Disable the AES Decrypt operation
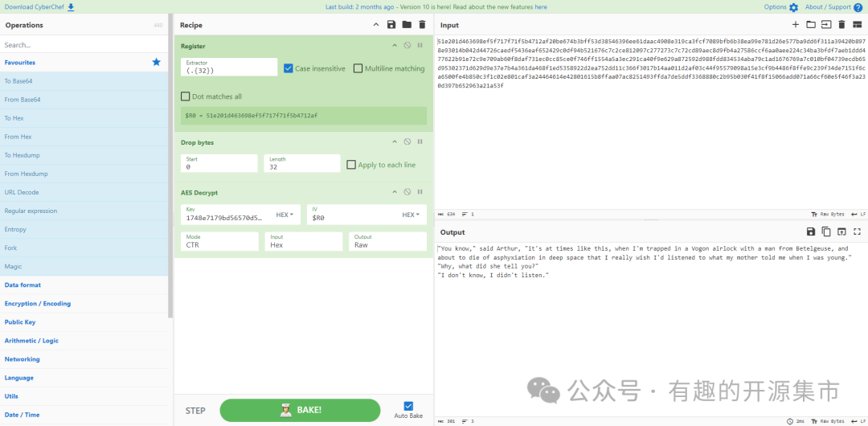 click(x=407, y=192)
